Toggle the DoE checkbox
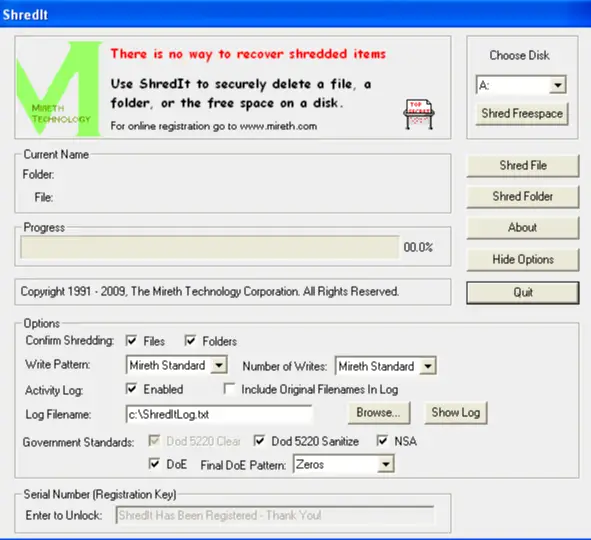591x540 pixels. (154, 464)
